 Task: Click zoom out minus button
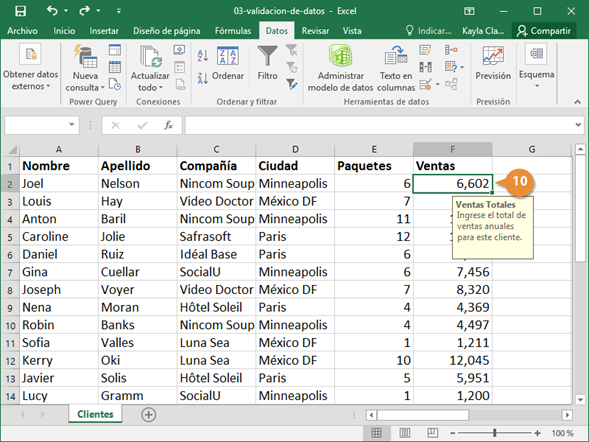(453, 433)
